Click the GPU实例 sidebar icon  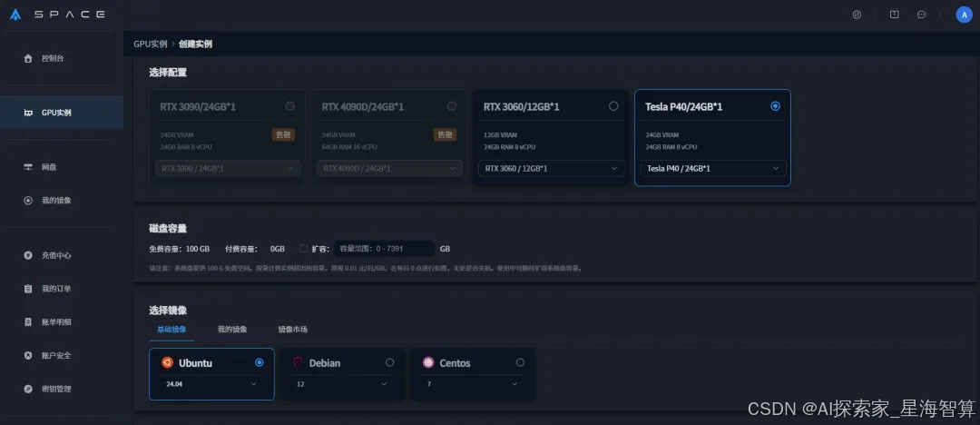click(x=27, y=113)
